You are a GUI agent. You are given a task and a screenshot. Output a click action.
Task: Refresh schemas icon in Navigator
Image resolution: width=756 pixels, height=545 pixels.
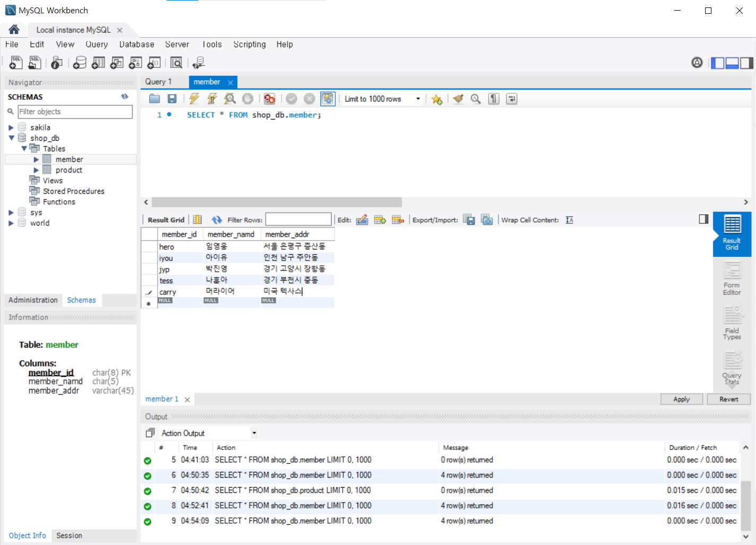pos(125,97)
